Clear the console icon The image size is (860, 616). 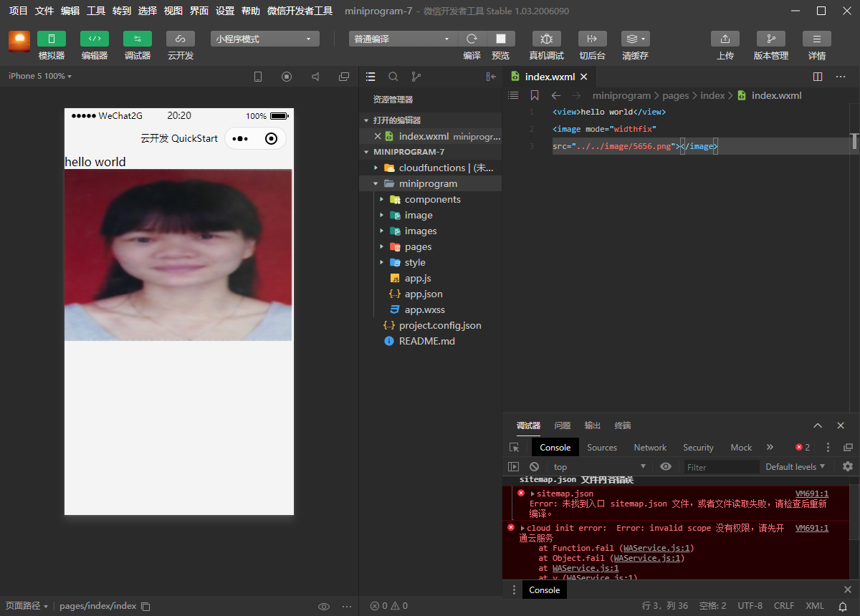pos(534,466)
